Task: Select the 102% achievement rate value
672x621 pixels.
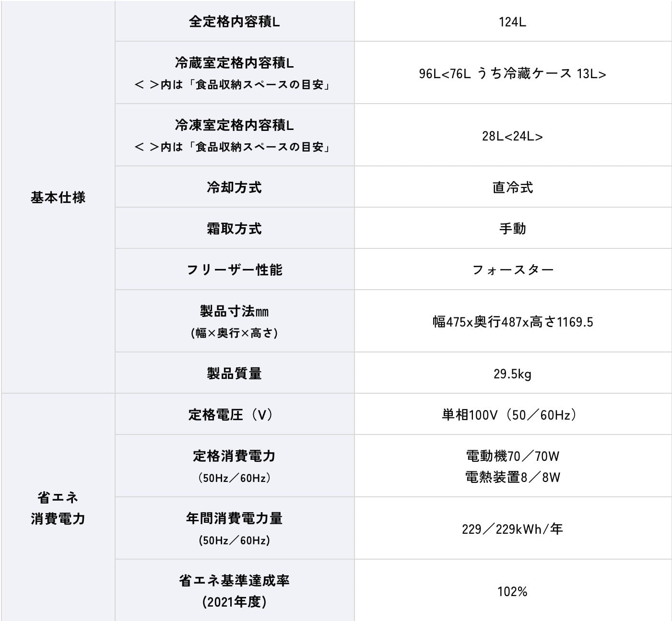Action: (x=512, y=591)
